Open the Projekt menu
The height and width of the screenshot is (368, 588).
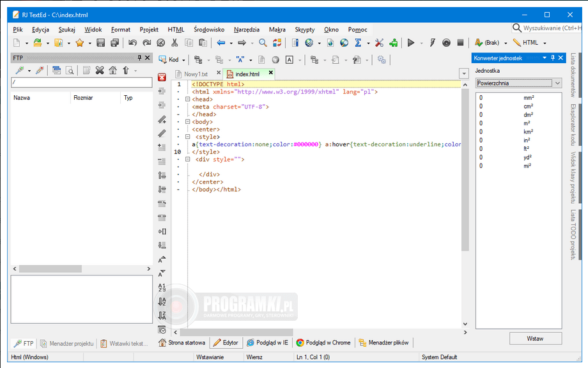pyautogui.click(x=149, y=29)
